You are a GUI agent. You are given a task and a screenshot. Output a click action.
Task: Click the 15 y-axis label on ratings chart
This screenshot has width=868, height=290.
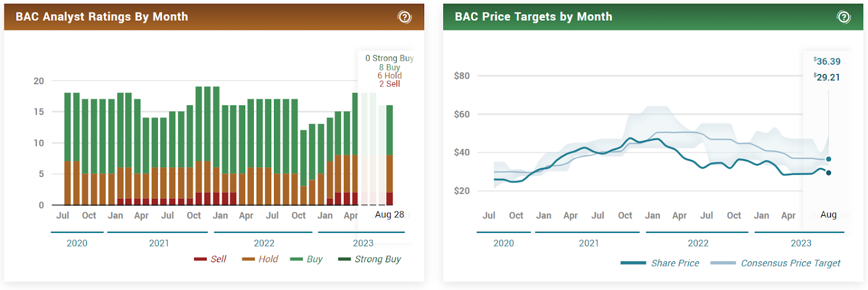[x=39, y=112]
